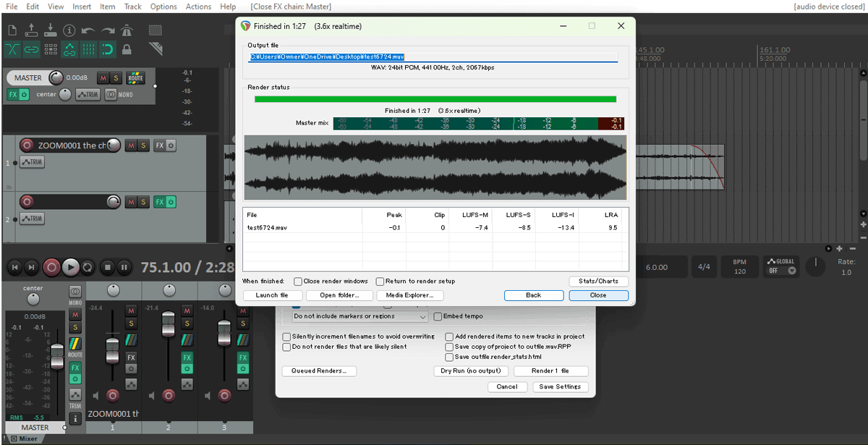Mute track 1 in the track panel

[x=131, y=145]
